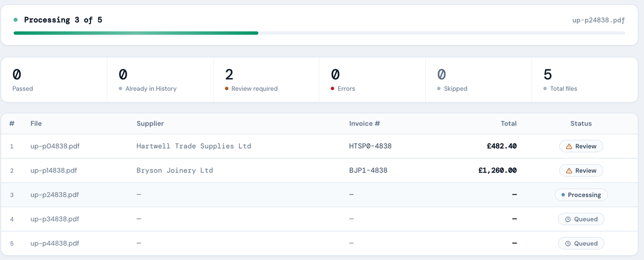The width and height of the screenshot is (644, 260).
Task: Select the Passed summary card
Action: [54, 80]
